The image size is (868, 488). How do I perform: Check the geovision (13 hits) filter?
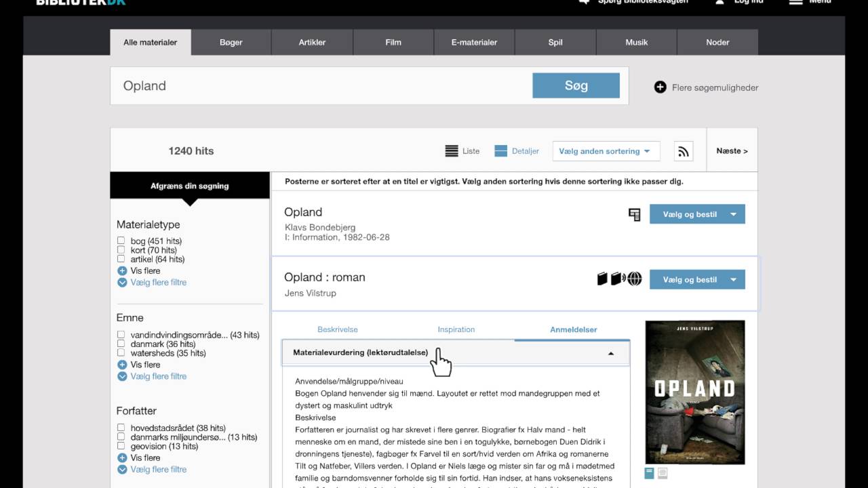(x=121, y=446)
